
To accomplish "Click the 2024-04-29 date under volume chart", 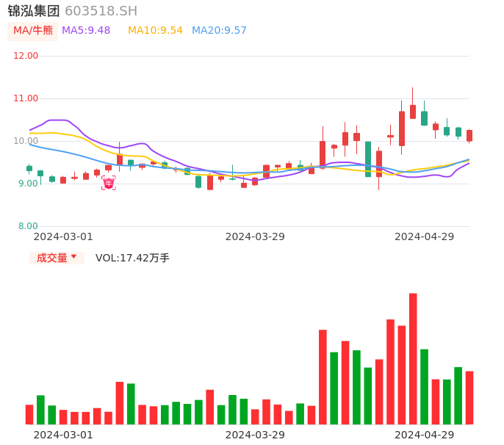I will [x=425, y=435].
